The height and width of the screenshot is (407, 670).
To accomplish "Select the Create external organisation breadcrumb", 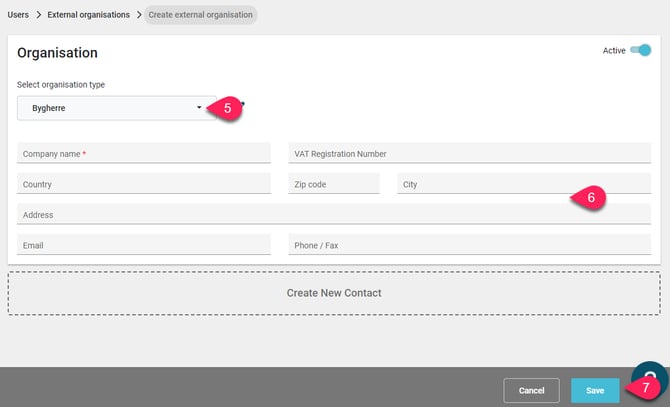I will (x=199, y=15).
